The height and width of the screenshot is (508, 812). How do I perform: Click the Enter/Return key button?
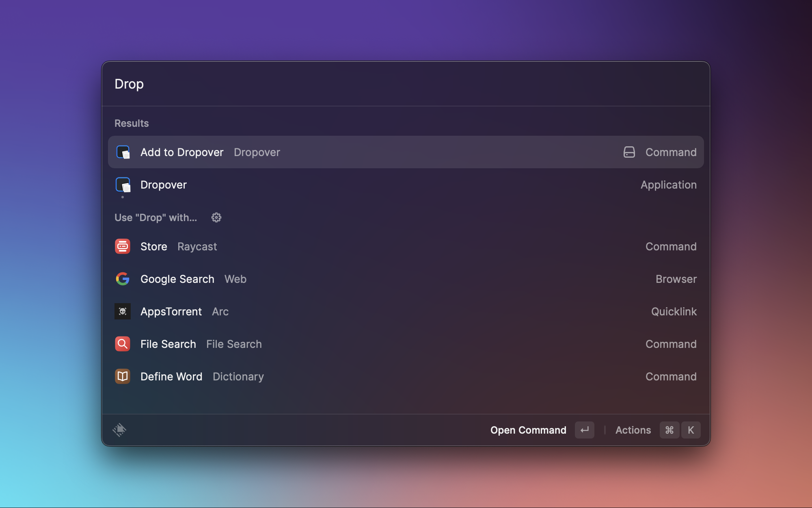[x=584, y=430]
